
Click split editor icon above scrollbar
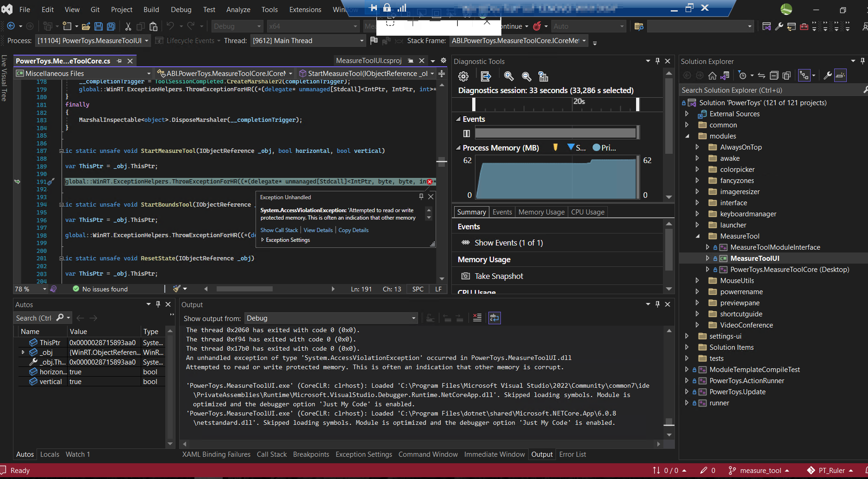point(442,74)
